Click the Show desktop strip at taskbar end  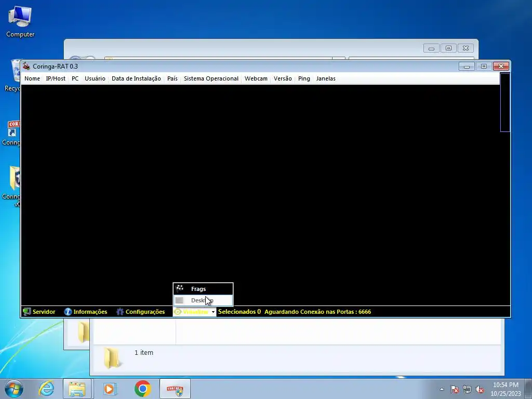pos(528,389)
